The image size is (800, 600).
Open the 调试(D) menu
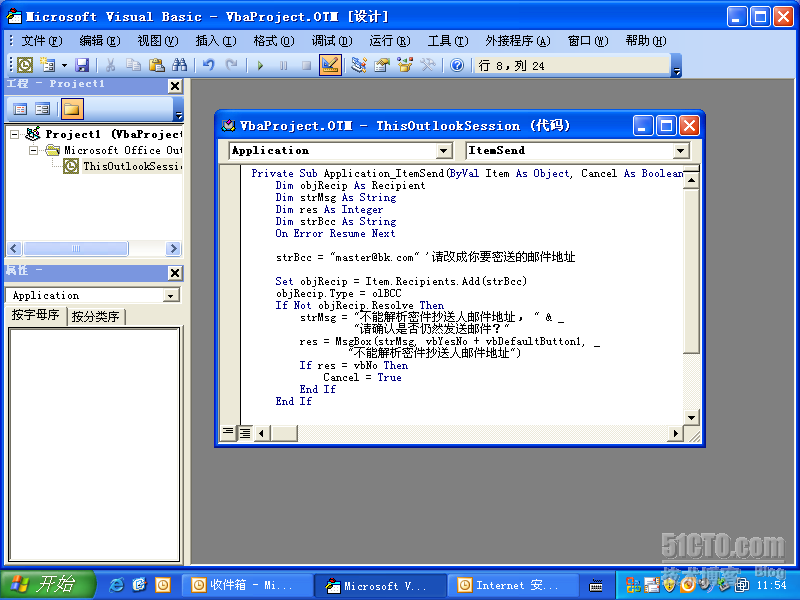coord(332,41)
